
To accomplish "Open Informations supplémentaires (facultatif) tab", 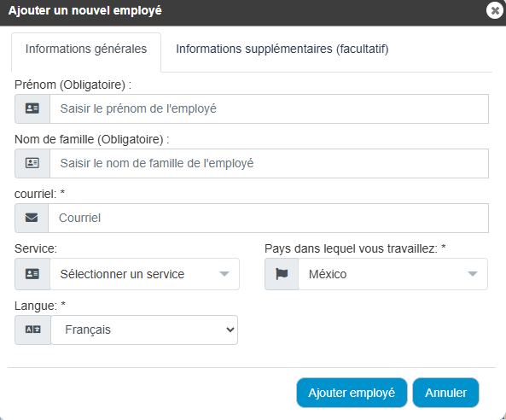I will click(x=282, y=49).
